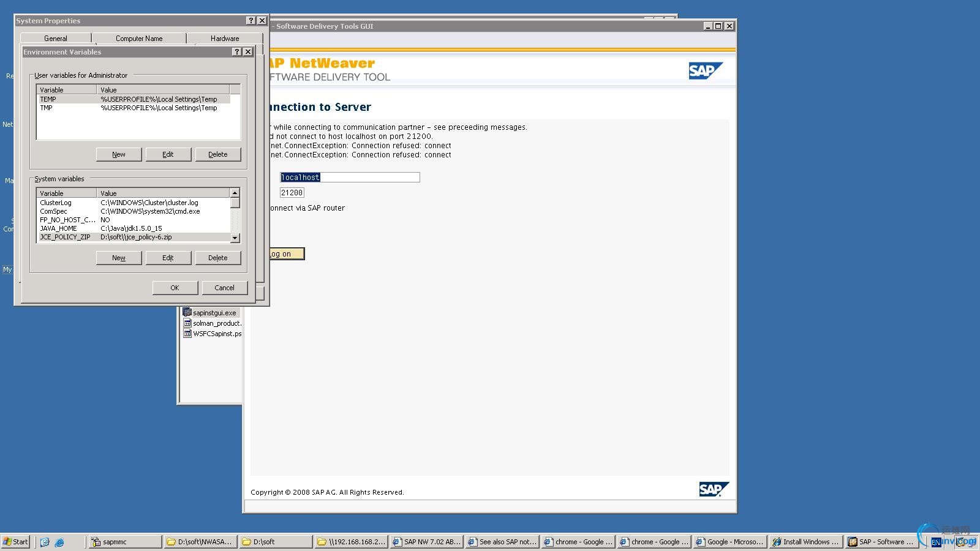Select sapinstgui.exe file in explorer
The width and height of the screenshot is (980, 551).
coord(209,313)
